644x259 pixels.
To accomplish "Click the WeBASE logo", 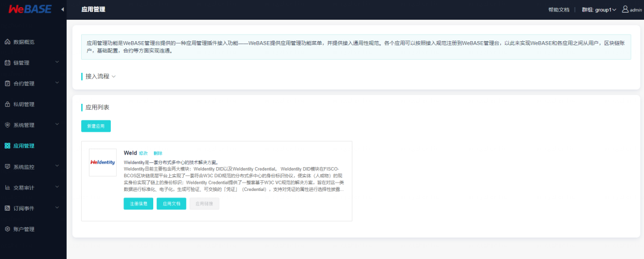I will coord(30,9).
